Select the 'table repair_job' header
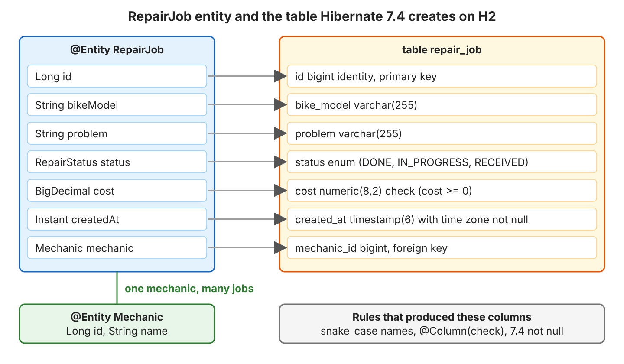 coord(442,50)
